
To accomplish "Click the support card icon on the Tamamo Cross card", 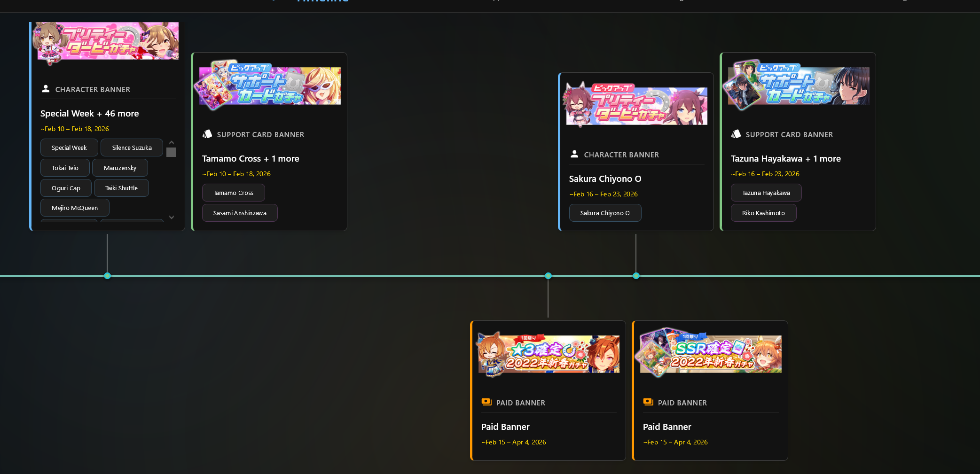I will pos(207,134).
